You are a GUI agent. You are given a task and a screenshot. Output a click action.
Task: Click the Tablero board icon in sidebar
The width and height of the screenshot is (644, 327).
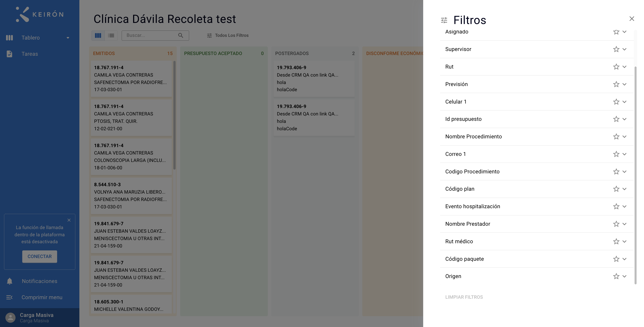click(9, 38)
